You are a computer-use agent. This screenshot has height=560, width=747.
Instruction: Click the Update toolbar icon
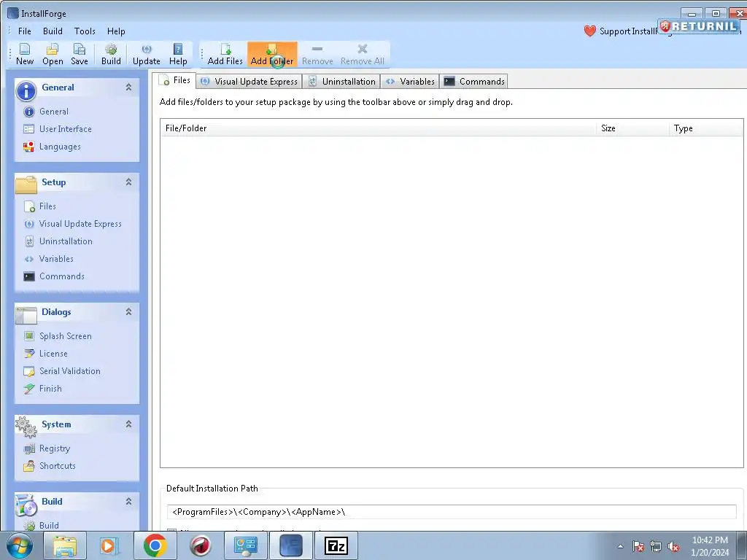146,54
